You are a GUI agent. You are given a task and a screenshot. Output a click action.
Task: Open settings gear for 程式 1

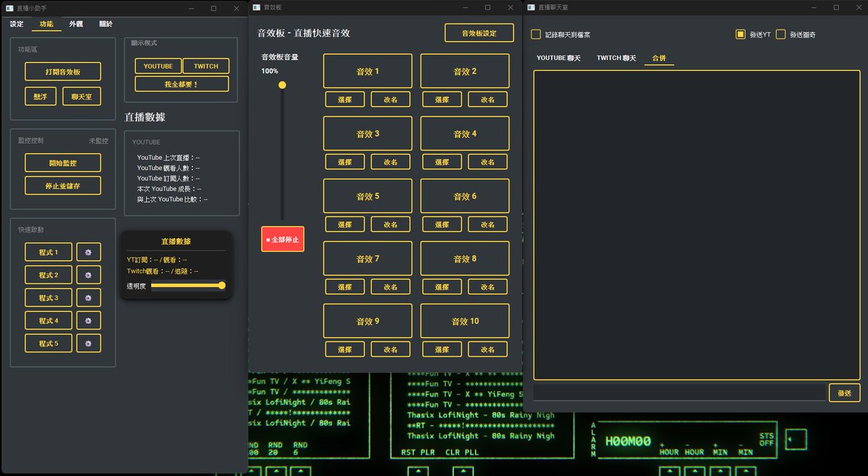[x=88, y=252]
